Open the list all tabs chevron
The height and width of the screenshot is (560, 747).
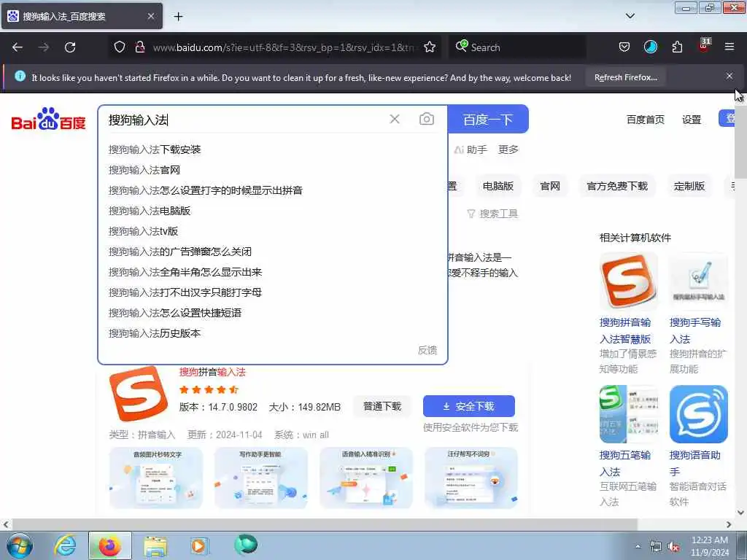(x=630, y=16)
